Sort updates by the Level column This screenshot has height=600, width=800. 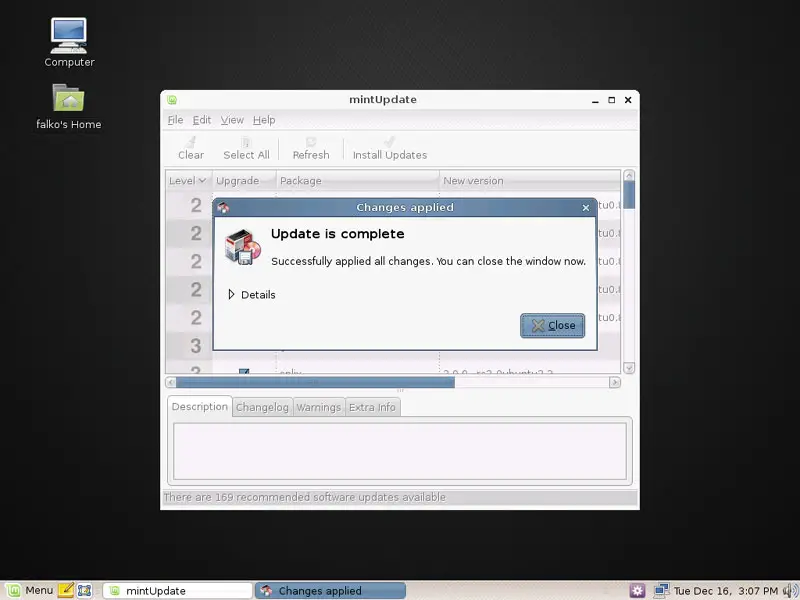click(188, 181)
